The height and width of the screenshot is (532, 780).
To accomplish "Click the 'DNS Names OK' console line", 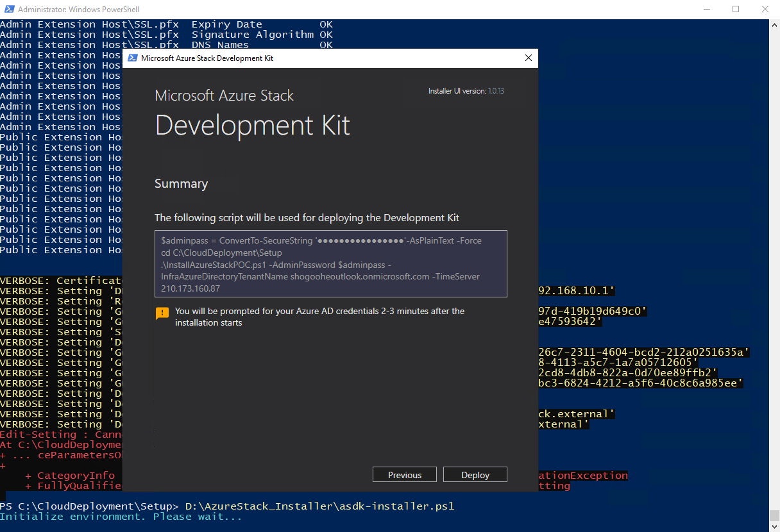I will (x=167, y=45).
